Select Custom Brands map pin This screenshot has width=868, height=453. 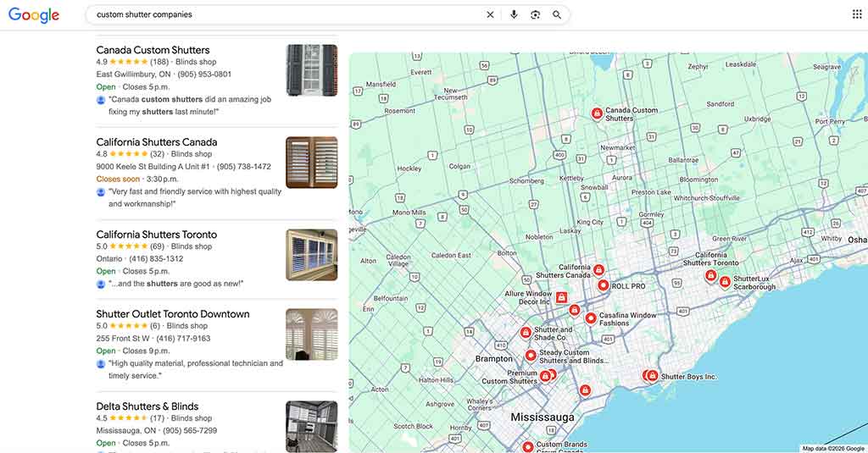point(527,446)
